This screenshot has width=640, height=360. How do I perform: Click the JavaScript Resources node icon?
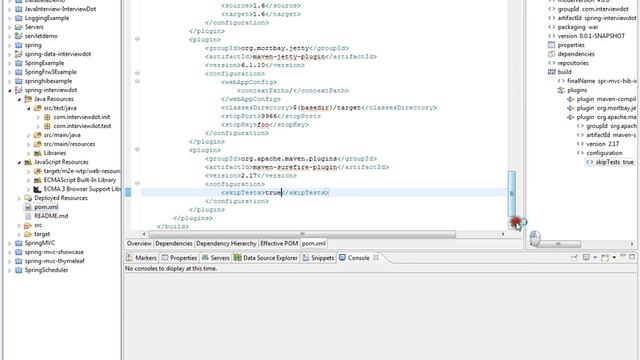pyautogui.click(x=28, y=162)
